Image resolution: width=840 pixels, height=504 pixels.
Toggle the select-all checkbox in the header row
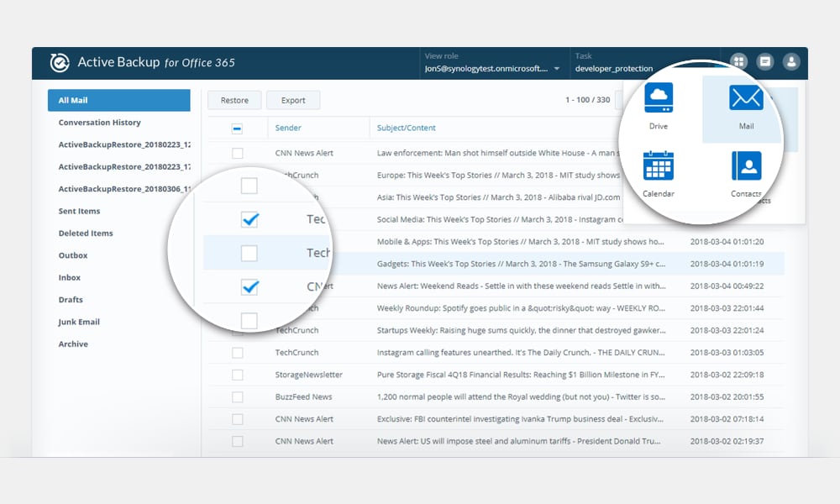click(x=236, y=127)
